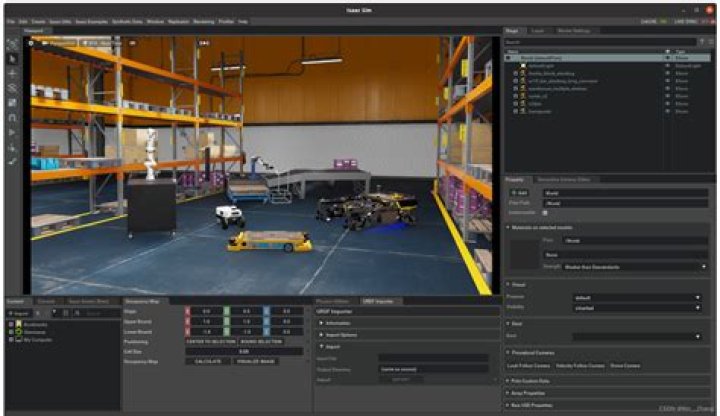The image size is (720, 416).
Task: Open the Purpose dropdown showing default
Action: tap(637, 298)
